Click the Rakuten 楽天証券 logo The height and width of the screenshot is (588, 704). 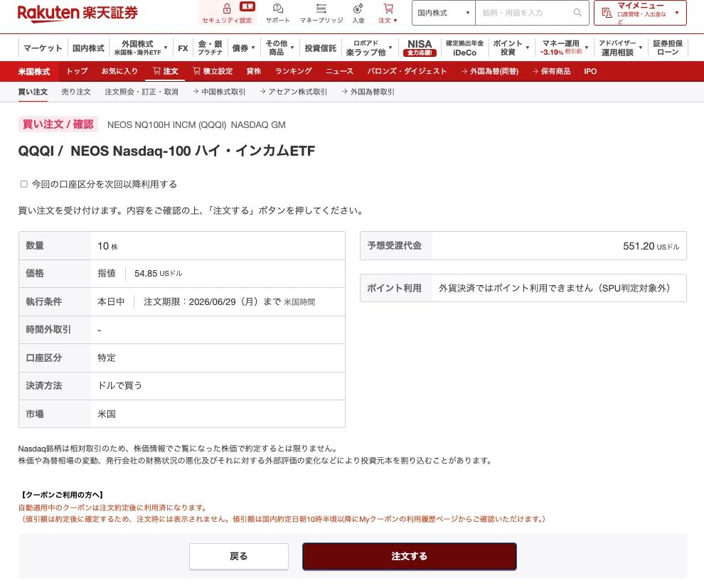78,13
